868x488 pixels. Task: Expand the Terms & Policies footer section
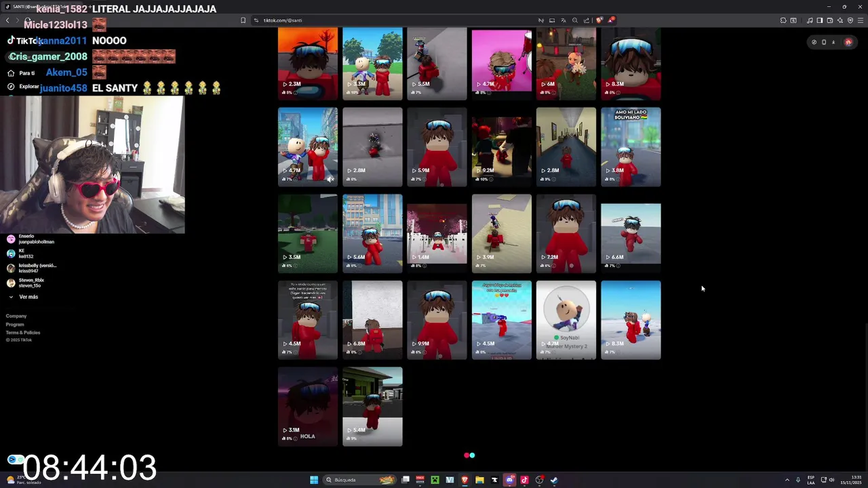point(23,333)
